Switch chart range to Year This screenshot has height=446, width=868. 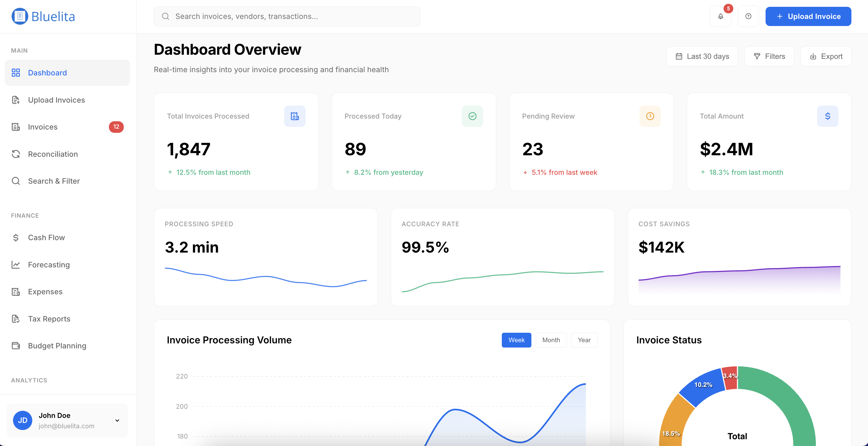(x=584, y=340)
